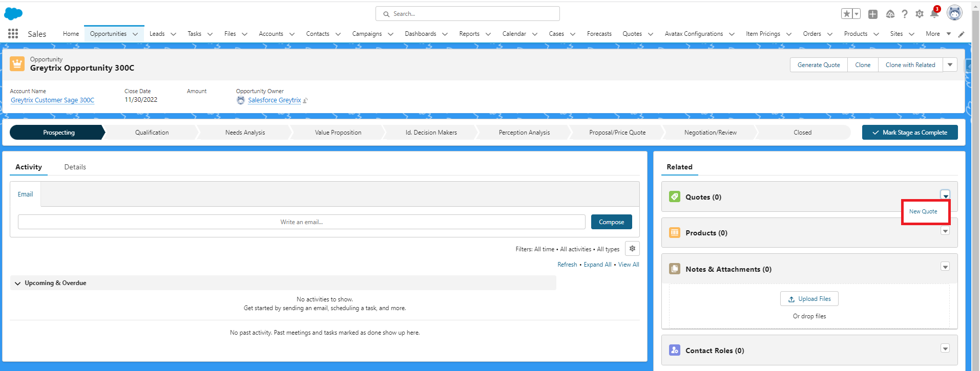This screenshot has width=980, height=371.
Task: Select the Value Proposition stage
Action: [338, 133]
